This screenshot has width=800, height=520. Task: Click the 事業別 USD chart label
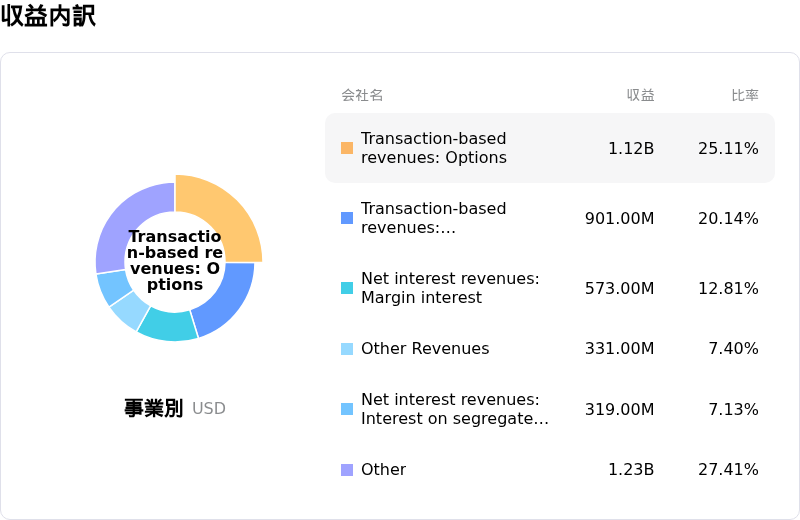[175, 408]
